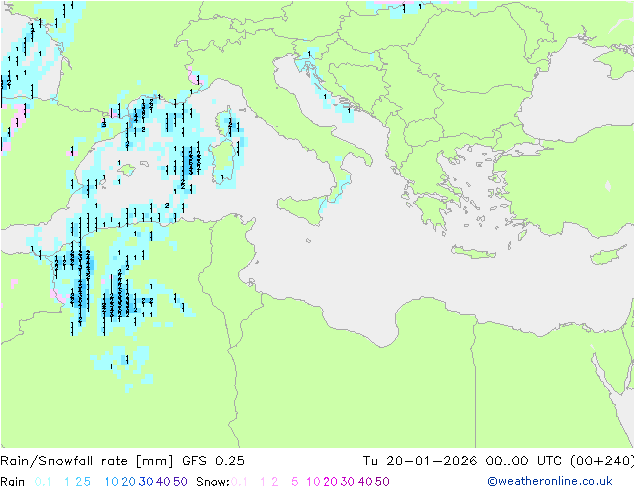Click the weatheronline.co.uk copyright text
The height and width of the screenshot is (490, 634).
click(x=550, y=481)
